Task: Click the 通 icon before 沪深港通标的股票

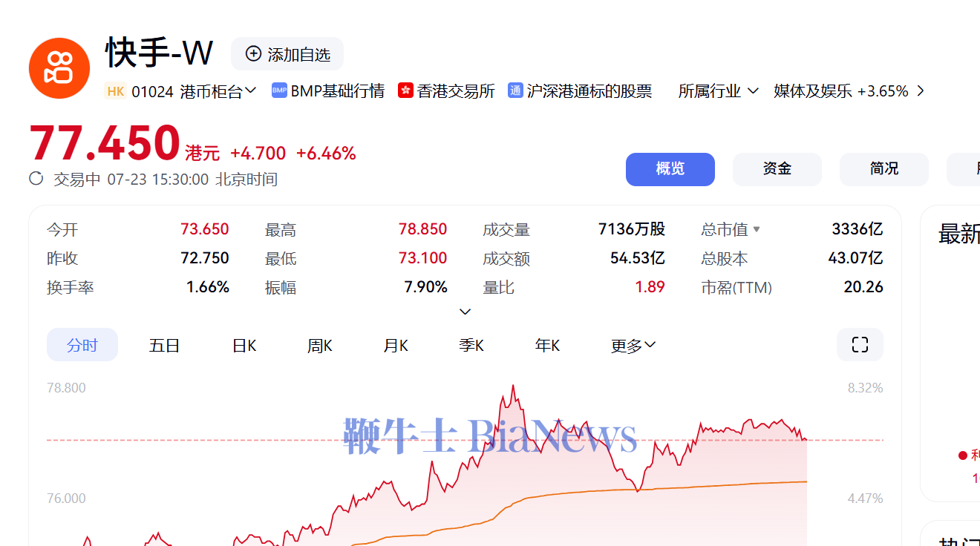Action: click(515, 91)
